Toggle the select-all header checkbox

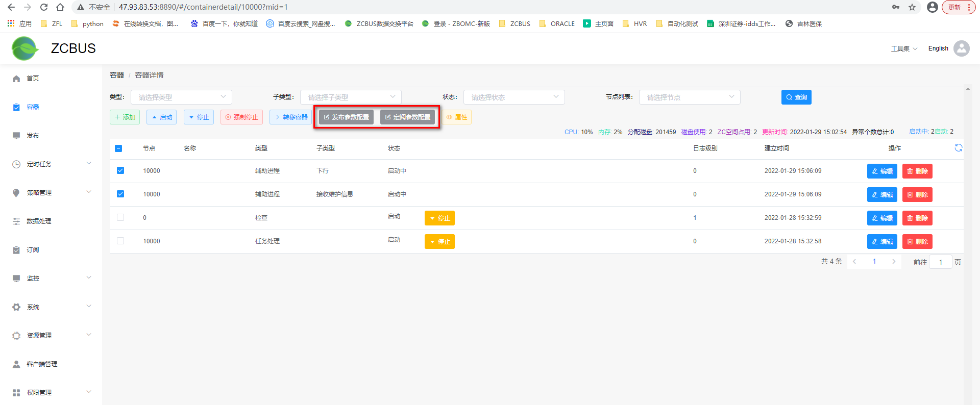(x=118, y=148)
